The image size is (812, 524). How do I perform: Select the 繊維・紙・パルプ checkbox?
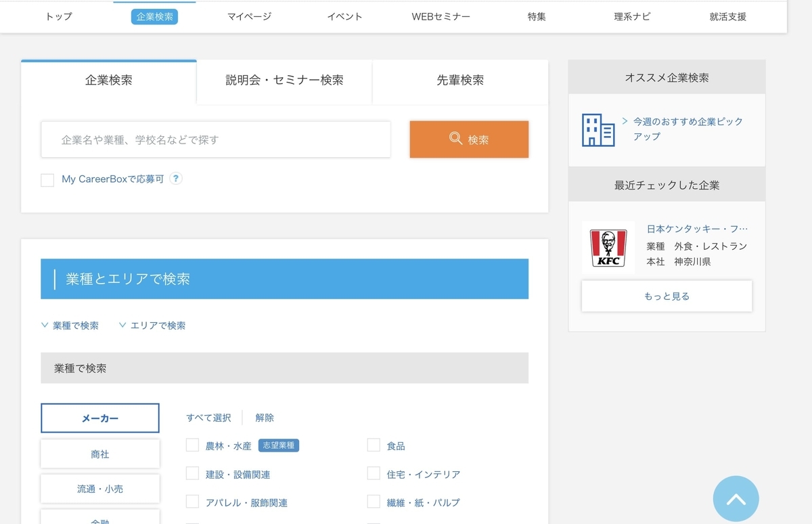click(374, 502)
